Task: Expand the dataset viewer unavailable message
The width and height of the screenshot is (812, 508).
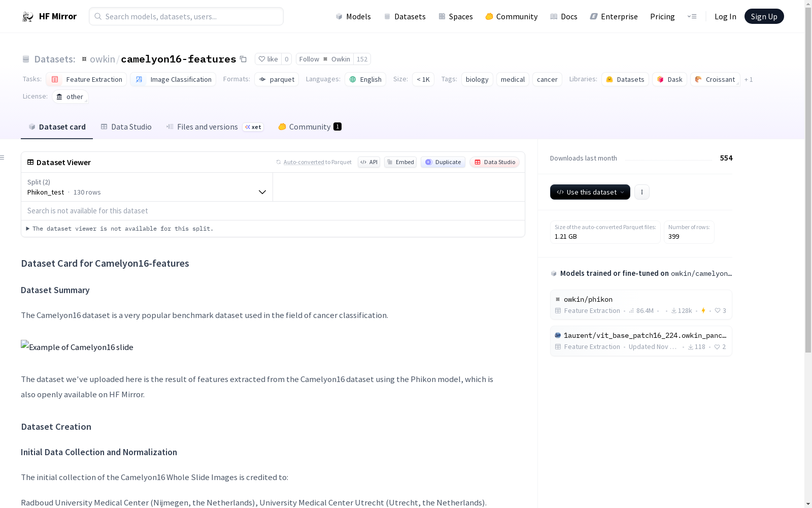Action: tap(120, 229)
